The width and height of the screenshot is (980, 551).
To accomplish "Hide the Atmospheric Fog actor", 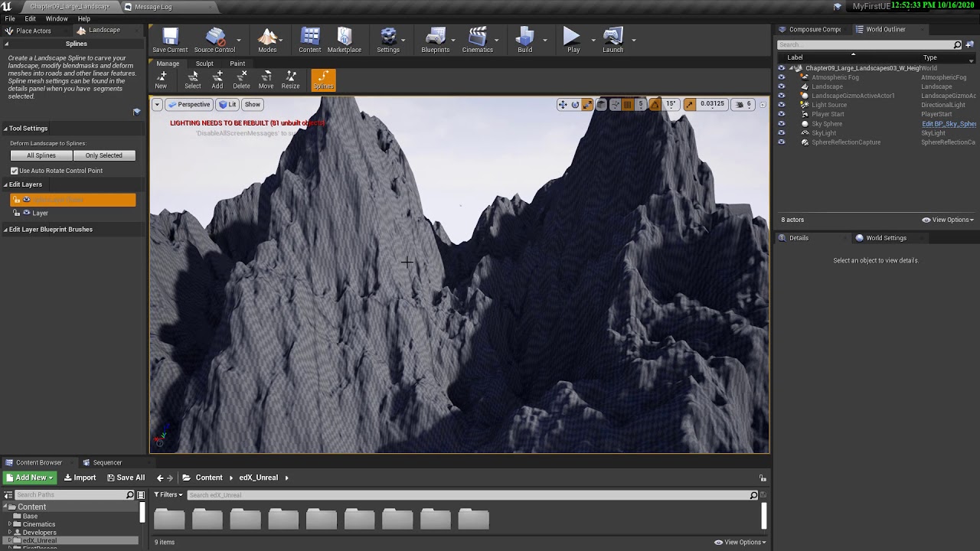I will tap(781, 77).
